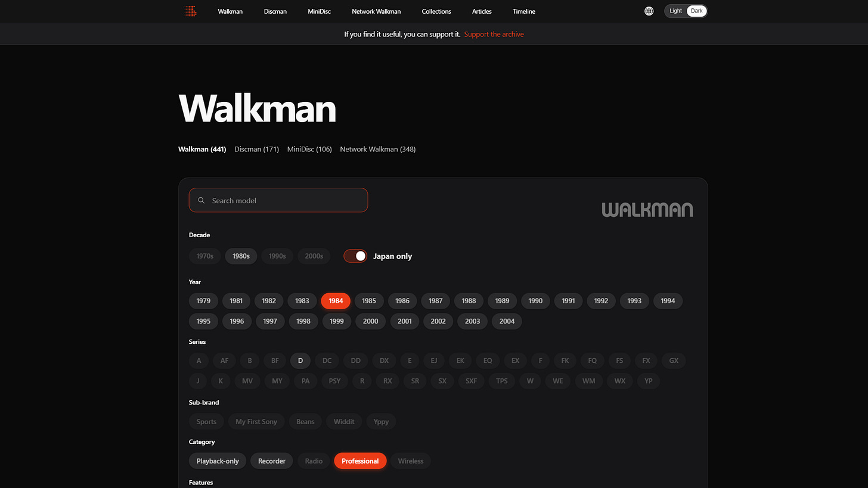Open Articles in top navigation
This screenshot has width=868, height=488.
pos(482,11)
